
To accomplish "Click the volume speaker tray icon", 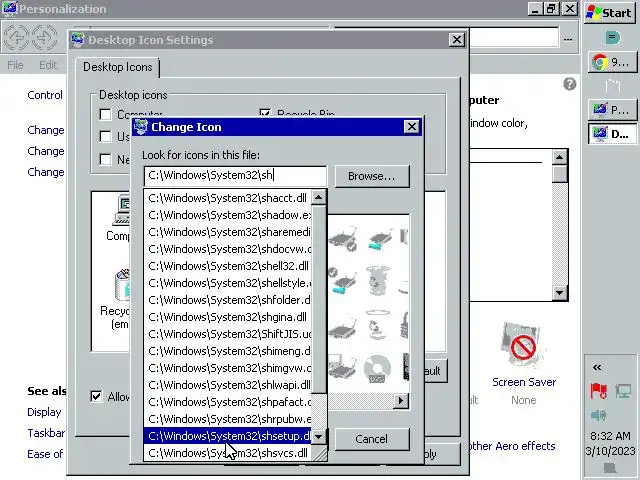I will tap(598, 416).
